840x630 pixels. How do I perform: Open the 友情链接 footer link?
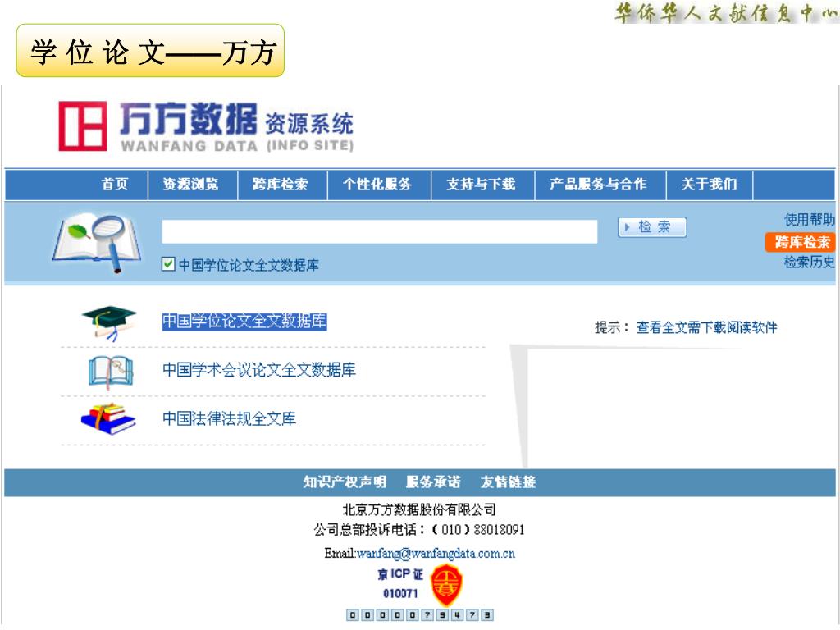508,482
